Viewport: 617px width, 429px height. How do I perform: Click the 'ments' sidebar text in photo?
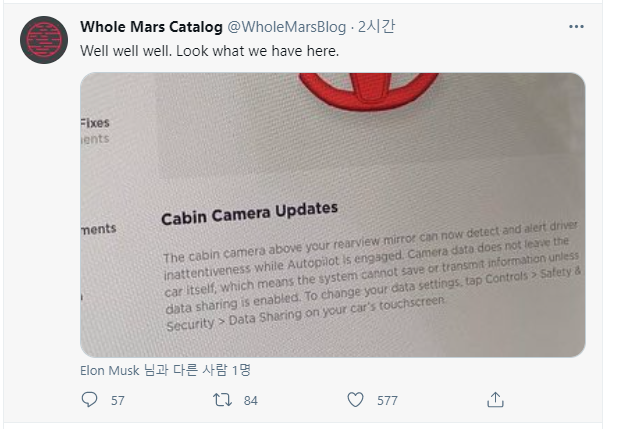tap(98, 230)
